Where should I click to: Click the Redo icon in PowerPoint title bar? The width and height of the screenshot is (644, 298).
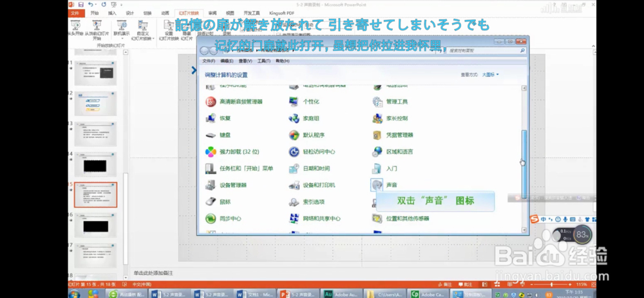coord(104,5)
